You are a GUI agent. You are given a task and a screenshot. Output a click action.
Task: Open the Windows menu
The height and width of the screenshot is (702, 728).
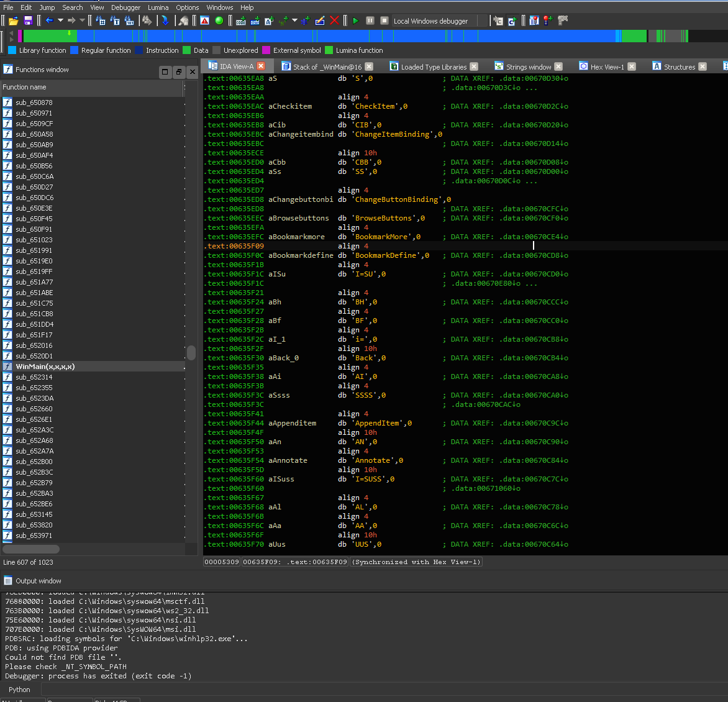point(220,7)
